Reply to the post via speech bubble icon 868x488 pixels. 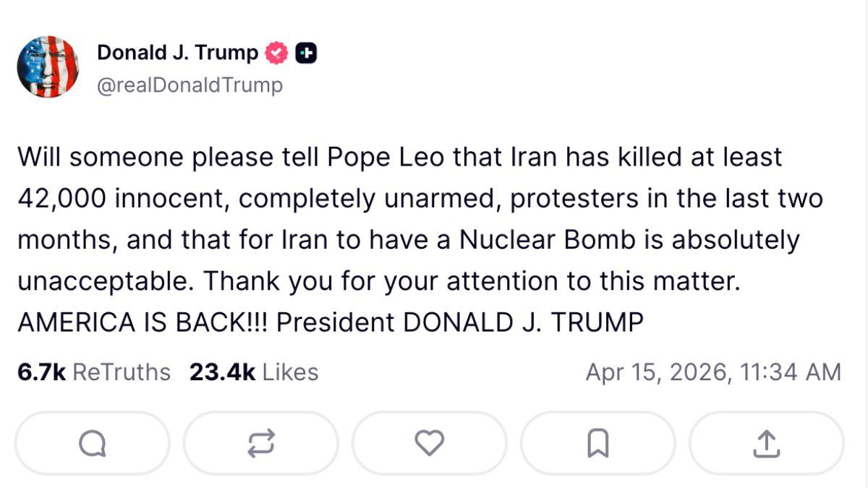pyautogui.click(x=92, y=443)
